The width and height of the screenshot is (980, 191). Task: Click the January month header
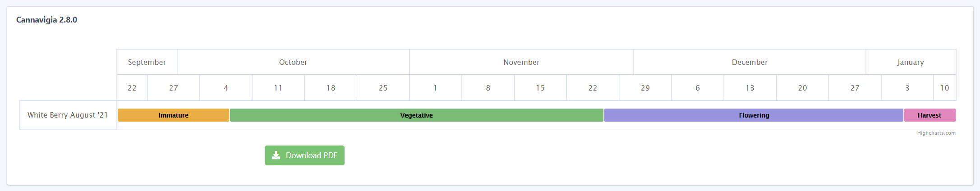tap(910, 62)
